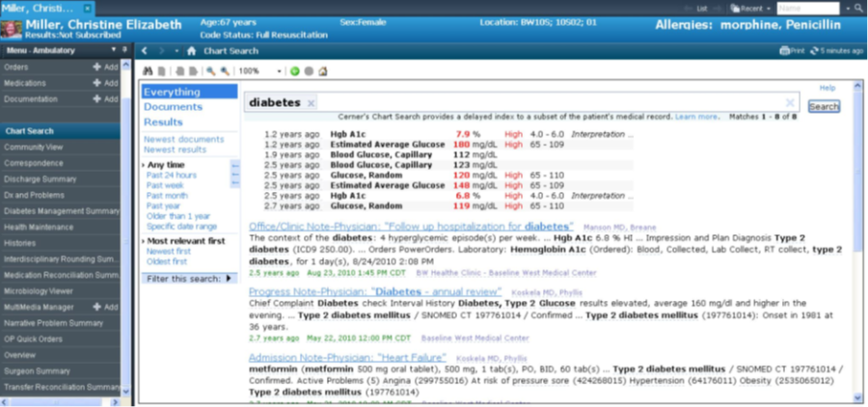
Task: Remove the diabetes search term with its x
Action: tap(311, 102)
